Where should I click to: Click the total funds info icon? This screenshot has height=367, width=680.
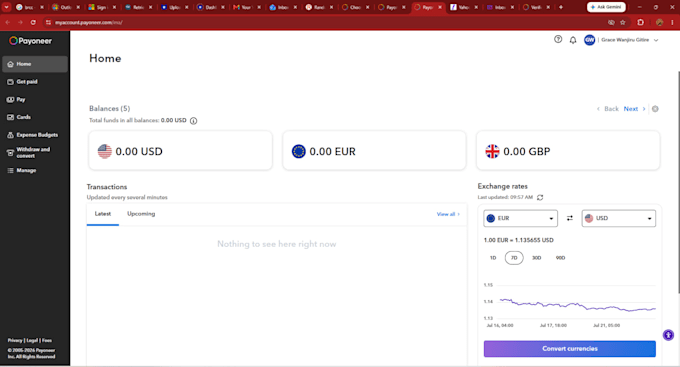[x=193, y=121]
